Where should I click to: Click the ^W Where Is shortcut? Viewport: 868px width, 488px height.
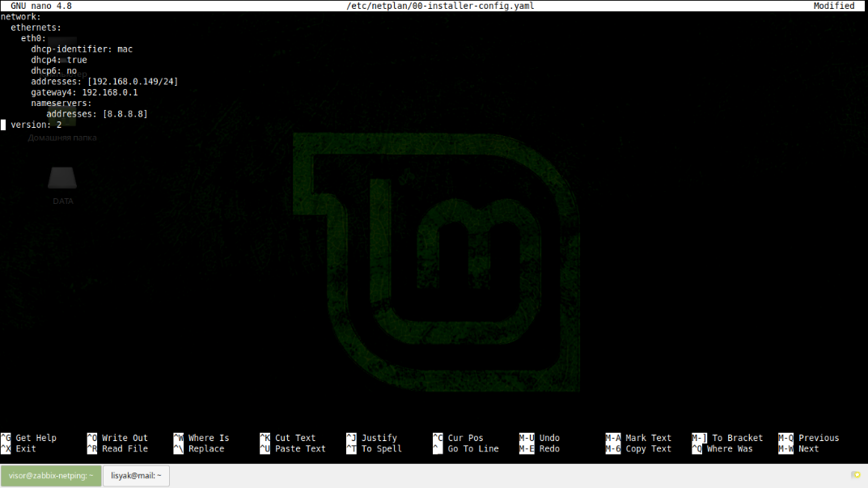(x=201, y=438)
